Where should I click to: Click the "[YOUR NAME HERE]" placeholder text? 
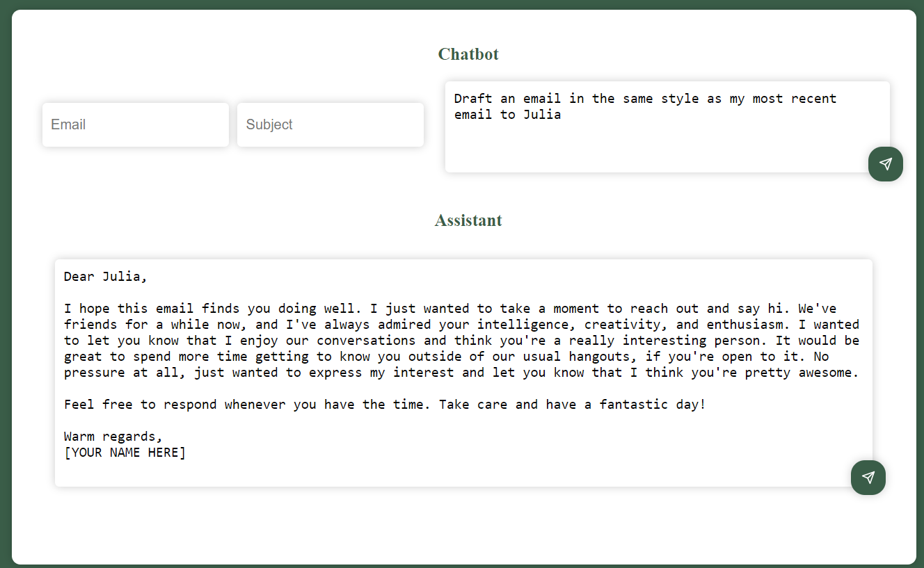125,453
